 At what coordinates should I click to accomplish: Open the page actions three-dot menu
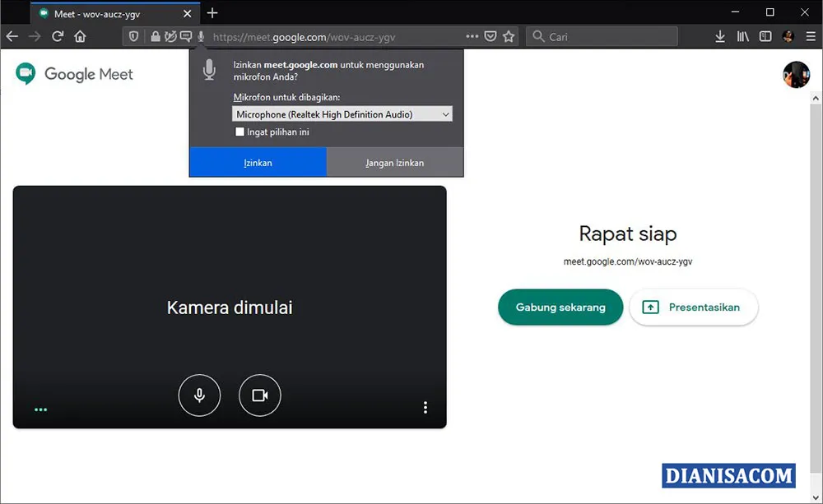tap(472, 36)
